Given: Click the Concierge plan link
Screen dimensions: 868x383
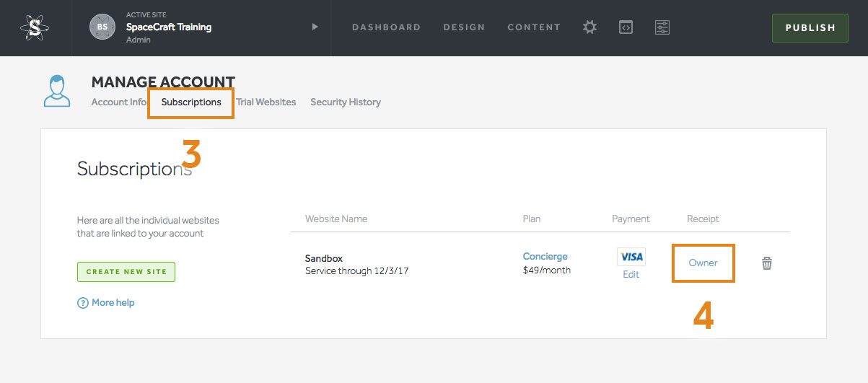Looking at the screenshot, I should (545, 256).
